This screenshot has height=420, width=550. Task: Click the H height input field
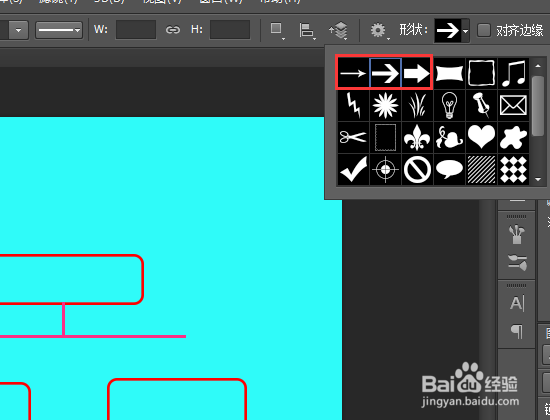point(230,29)
